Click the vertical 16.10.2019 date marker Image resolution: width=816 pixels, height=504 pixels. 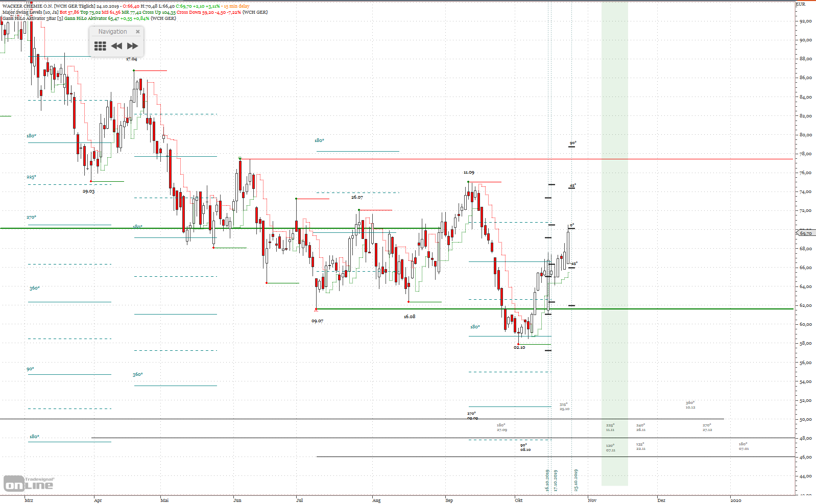click(x=547, y=481)
